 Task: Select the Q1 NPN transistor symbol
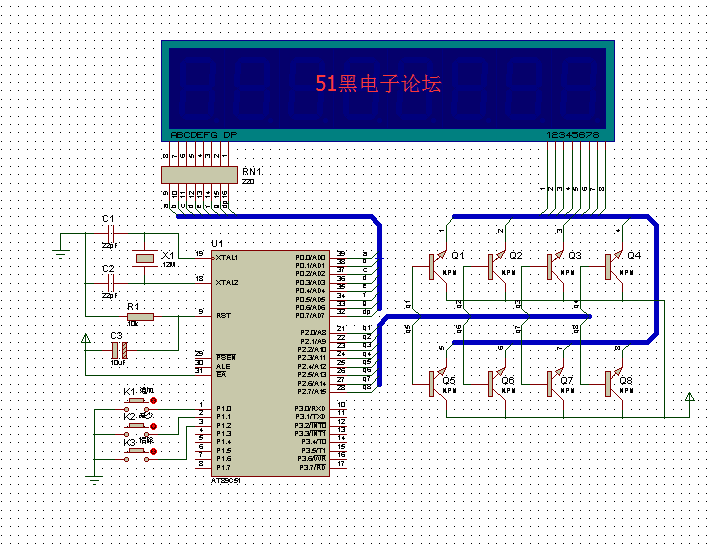(x=437, y=267)
